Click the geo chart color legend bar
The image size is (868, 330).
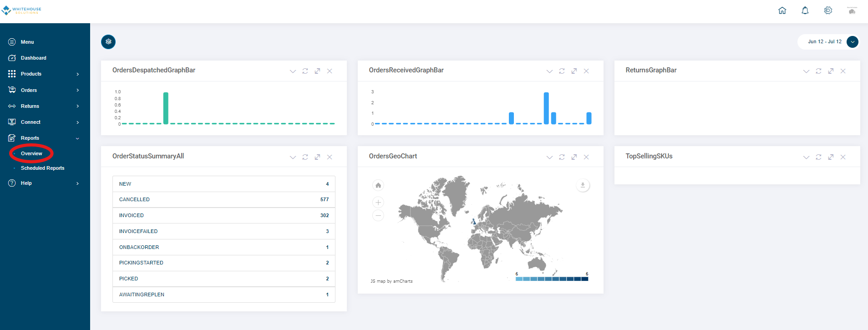pyautogui.click(x=552, y=279)
